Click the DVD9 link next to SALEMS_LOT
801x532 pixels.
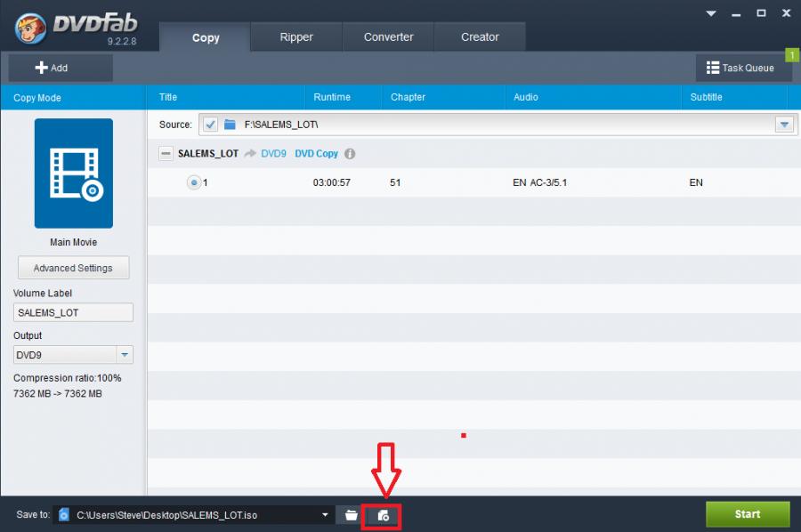[273, 154]
